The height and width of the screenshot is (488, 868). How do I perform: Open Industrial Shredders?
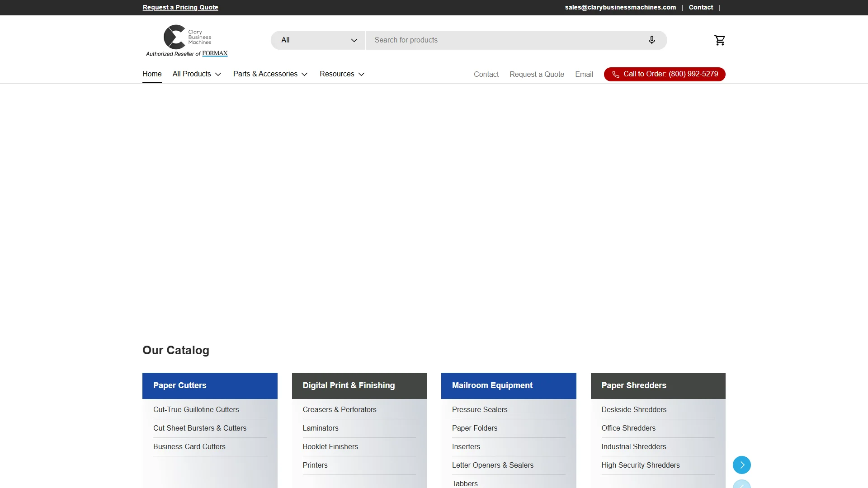pos(633,446)
